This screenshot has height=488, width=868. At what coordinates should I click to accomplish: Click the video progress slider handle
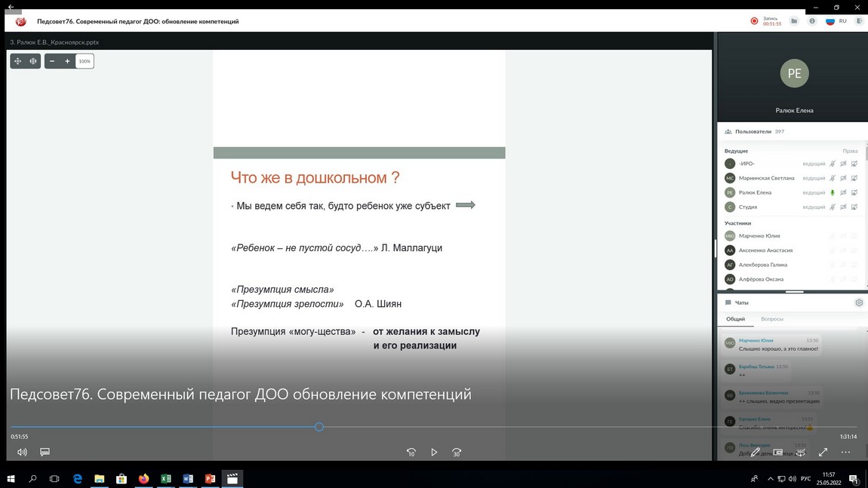[x=319, y=427]
